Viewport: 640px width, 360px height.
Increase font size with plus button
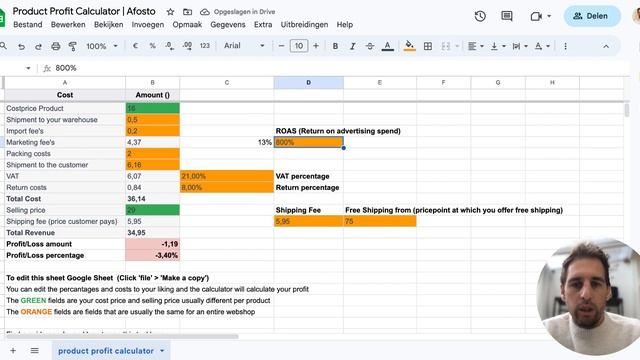[x=316, y=46]
